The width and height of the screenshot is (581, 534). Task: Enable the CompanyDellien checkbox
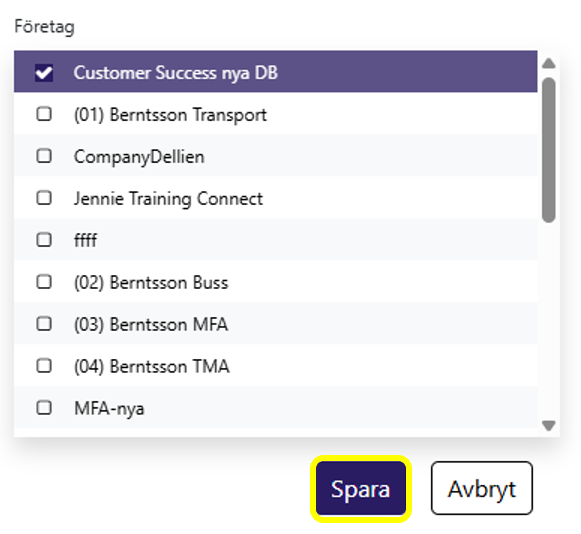point(44,156)
